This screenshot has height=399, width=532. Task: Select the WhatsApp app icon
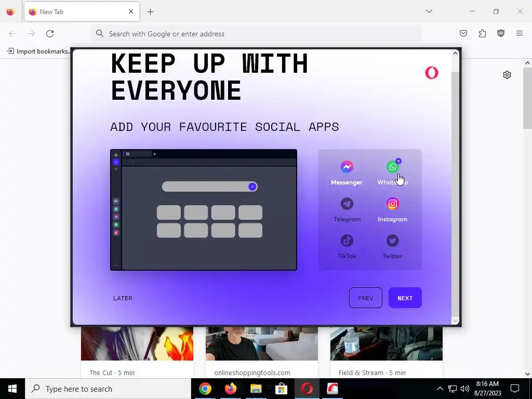coord(393,167)
